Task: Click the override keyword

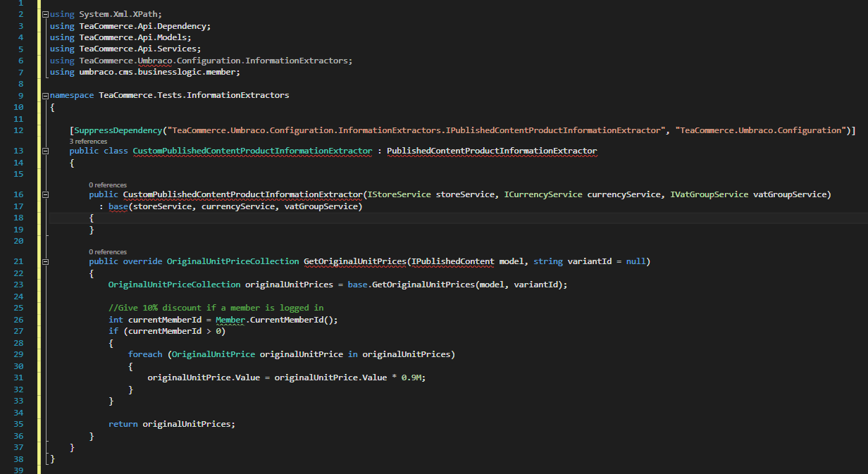Action: 142,262
